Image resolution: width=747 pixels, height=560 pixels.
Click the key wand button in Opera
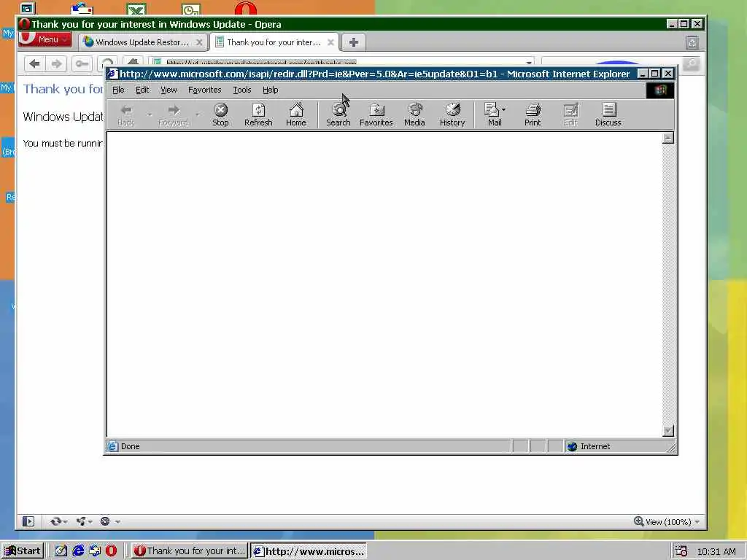click(82, 64)
